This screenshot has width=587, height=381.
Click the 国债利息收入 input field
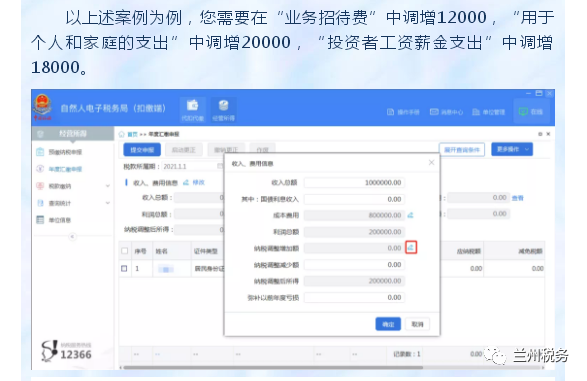tap(354, 199)
